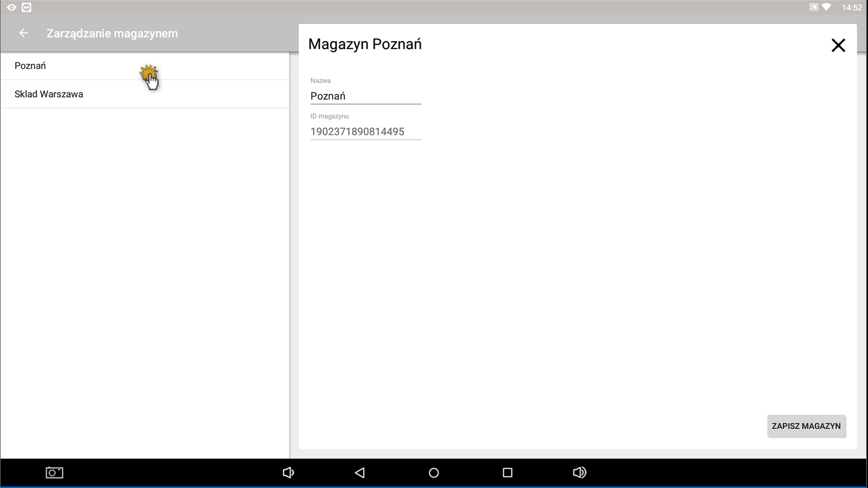Click the 14:52 clock
Screen dimensions: 868x488
851,8
